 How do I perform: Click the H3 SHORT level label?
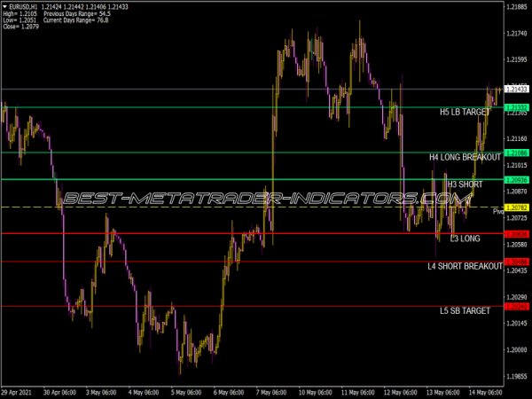465,184
